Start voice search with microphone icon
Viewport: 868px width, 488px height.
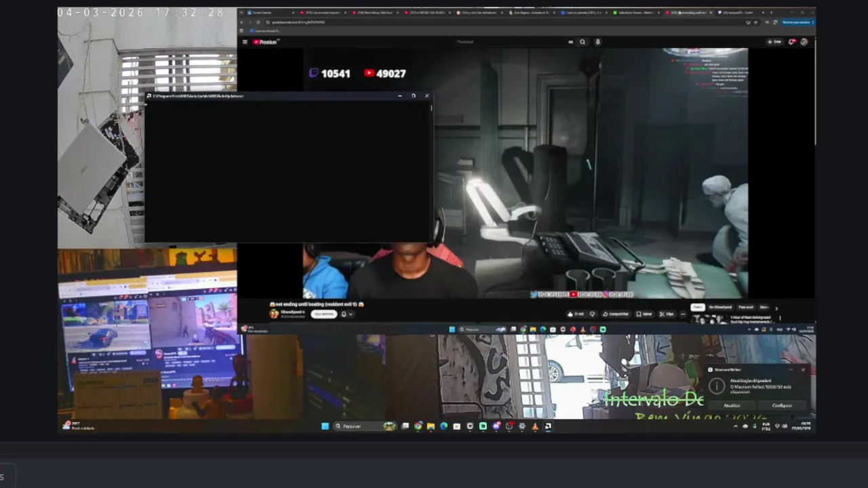click(x=597, y=42)
